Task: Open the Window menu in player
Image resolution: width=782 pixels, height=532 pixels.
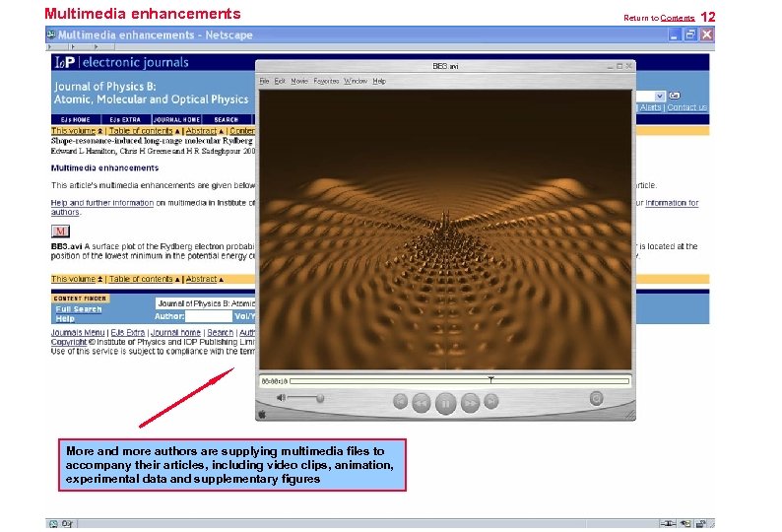Action: [356, 81]
